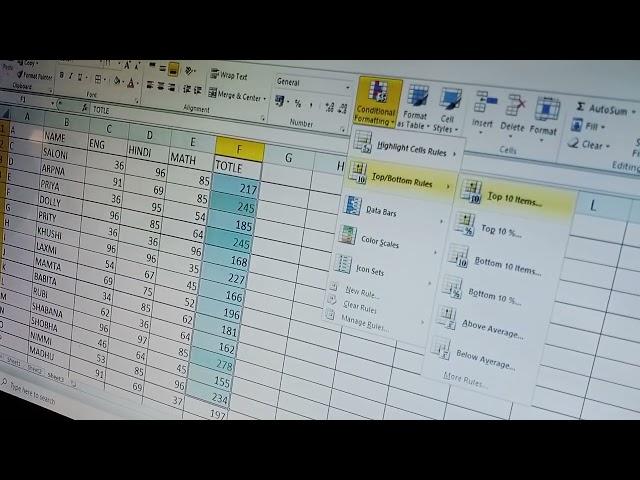Open the General number format dropdown
The height and width of the screenshot is (480, 640).
pos(348,88)
